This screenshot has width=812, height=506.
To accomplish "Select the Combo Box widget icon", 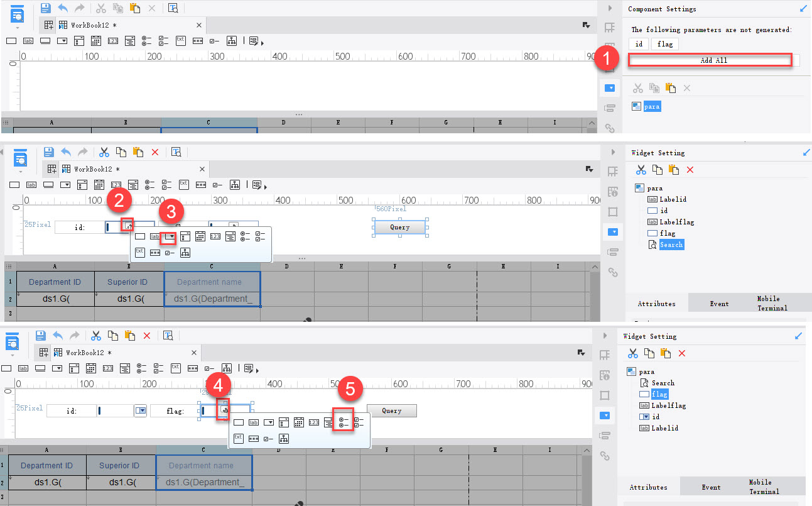I will pos(63,41).
